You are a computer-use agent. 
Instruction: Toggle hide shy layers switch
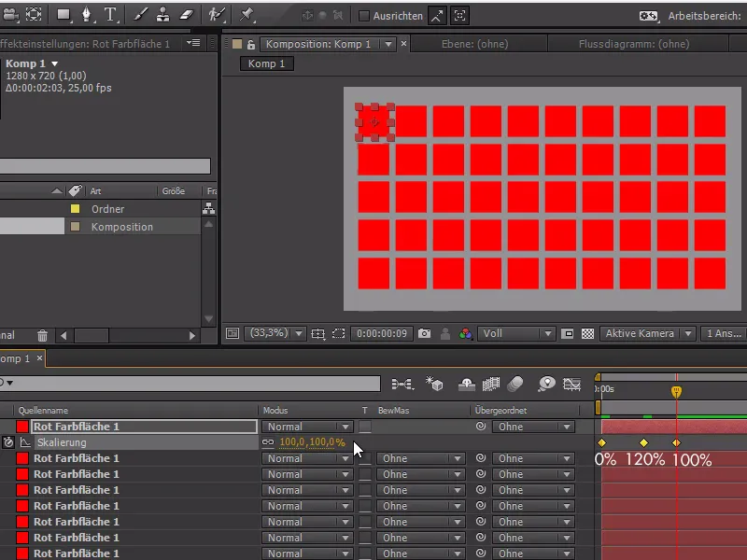[466, 384]
